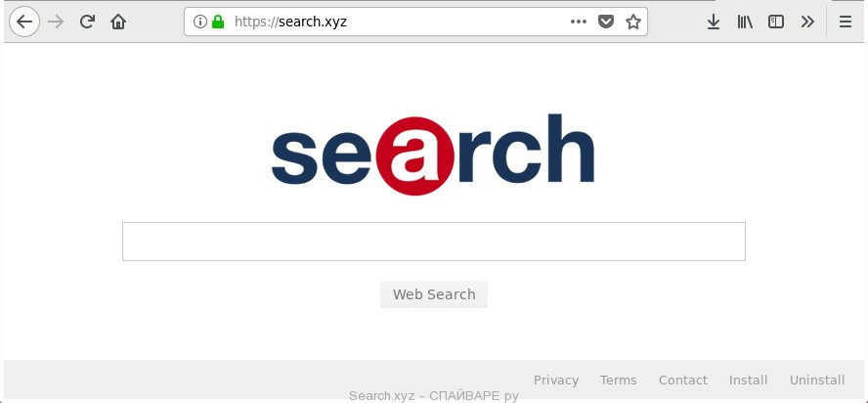Toggle the sidebar view
Viewport: 868px width, 403px height.
click(x=776, y=22)
